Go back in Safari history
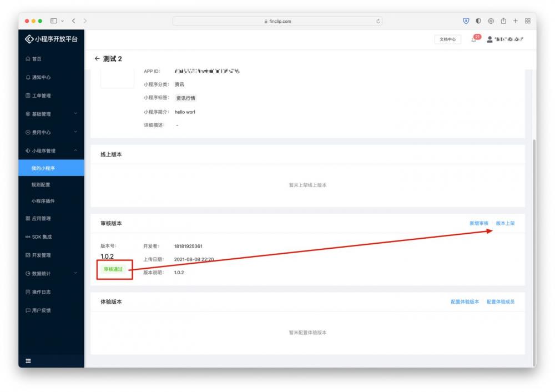The height and width of the screenshot is (392, 555). click(x=74, y=21)
